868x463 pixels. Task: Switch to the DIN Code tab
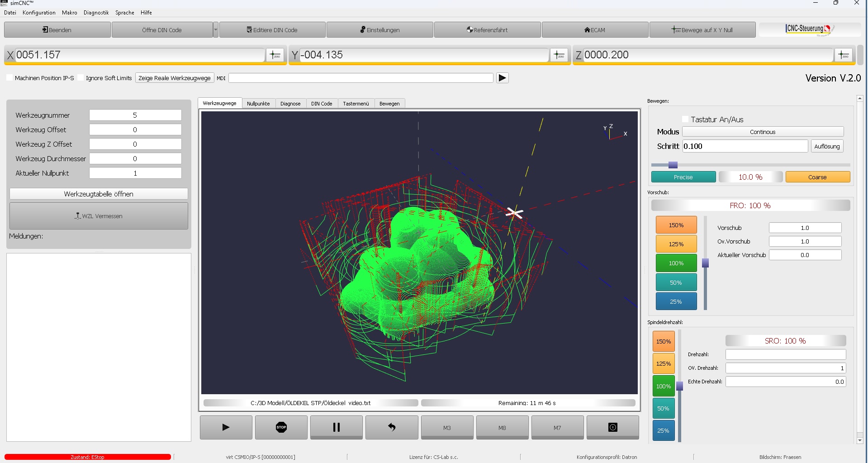322,103
